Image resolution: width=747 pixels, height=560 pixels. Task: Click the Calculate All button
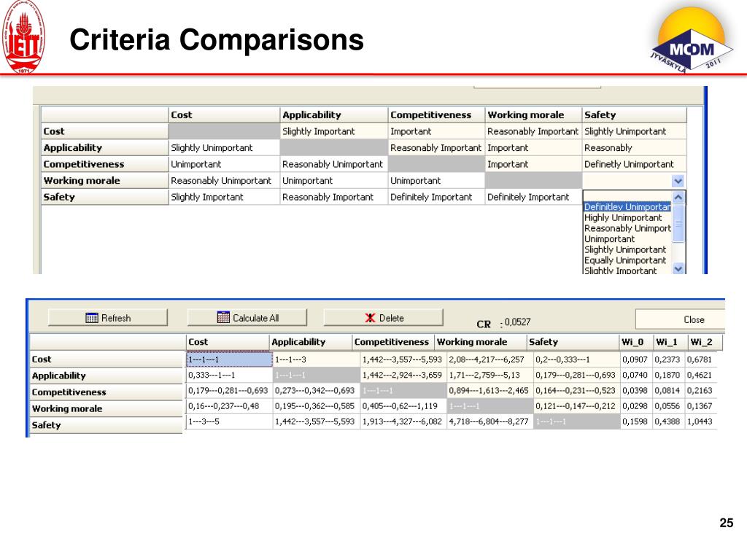click(x=247, y=318)
